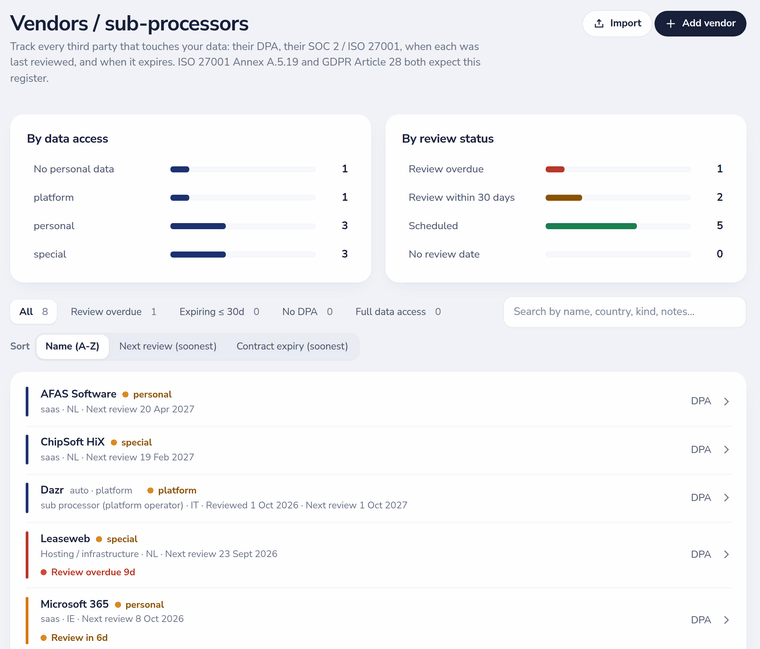
Task: Click the upload icon in Import button
Action: 599,23
